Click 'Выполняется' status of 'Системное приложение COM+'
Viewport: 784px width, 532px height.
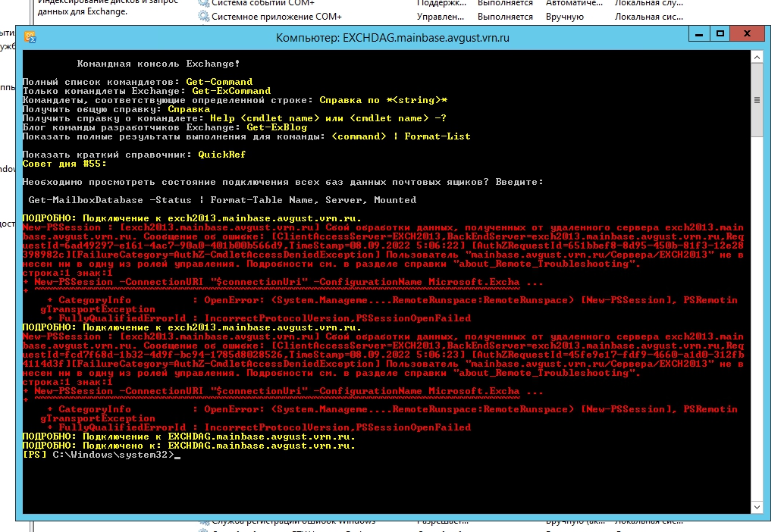point(505,17)
